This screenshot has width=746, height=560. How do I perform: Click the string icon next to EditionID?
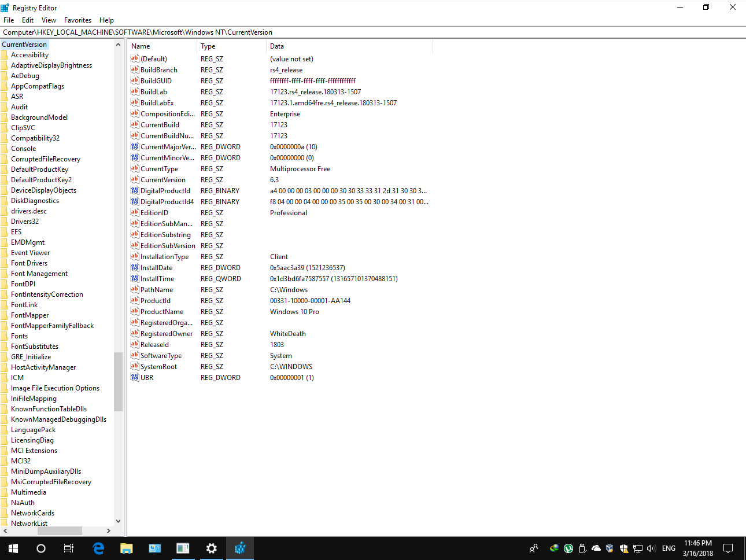[x=135, y=212]
